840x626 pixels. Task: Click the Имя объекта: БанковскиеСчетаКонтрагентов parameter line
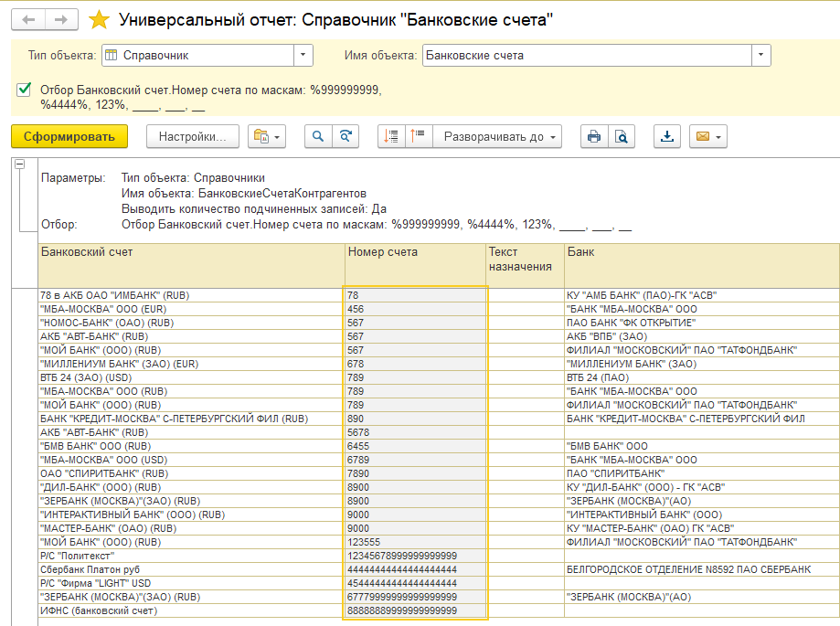click(244, 194)
